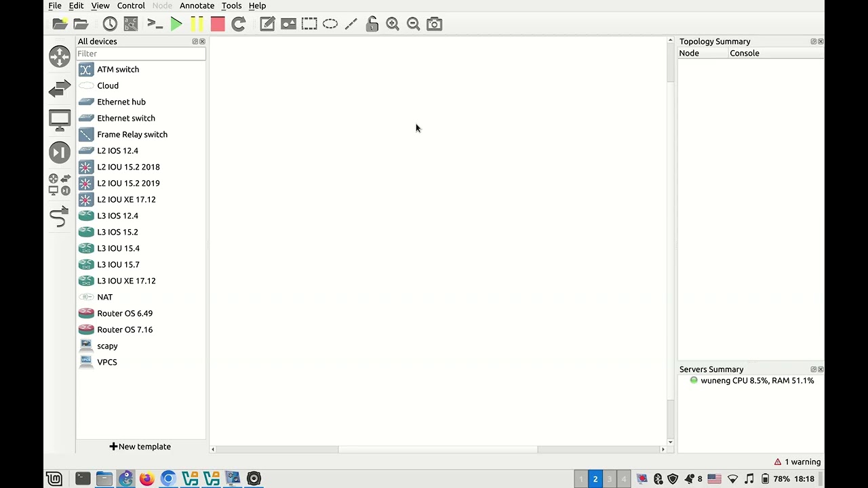Activate the Add a link cable tool

click(60, 216)
